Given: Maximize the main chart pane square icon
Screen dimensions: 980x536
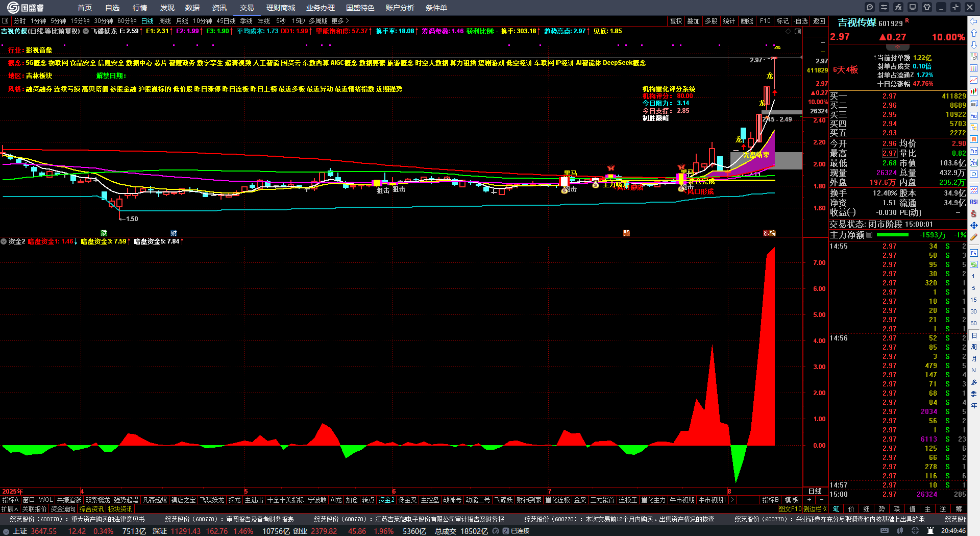Looking at the screenshot, I should (797, 31).
